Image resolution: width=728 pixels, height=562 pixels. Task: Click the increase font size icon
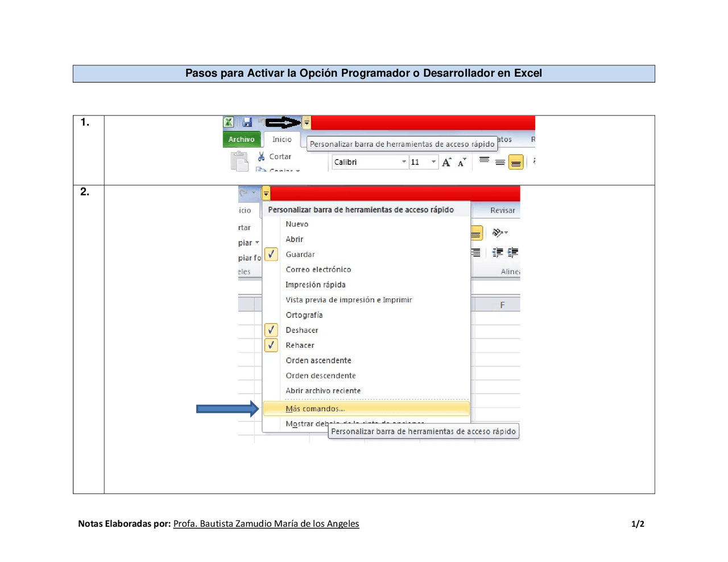(446, 162)
